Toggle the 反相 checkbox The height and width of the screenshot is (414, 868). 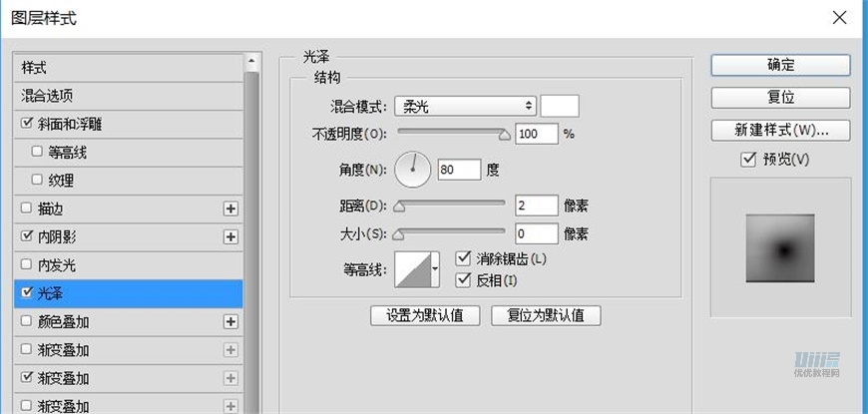[x=463, y=280]
